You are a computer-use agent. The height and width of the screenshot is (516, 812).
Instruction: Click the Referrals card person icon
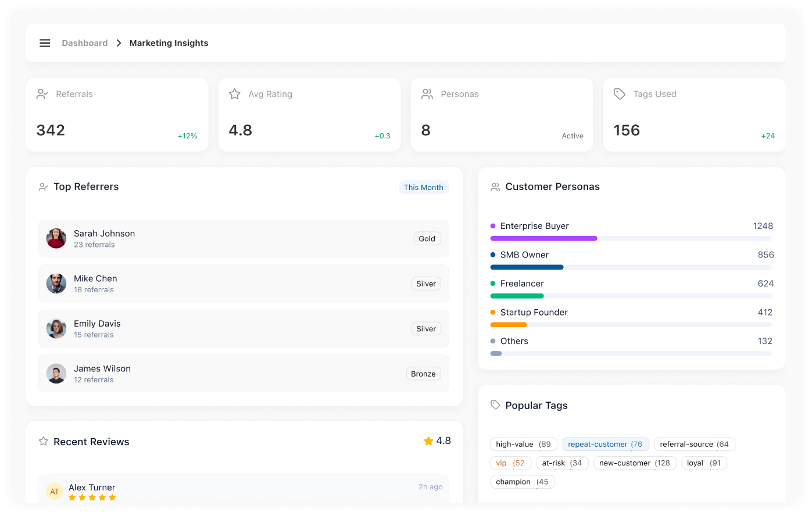pos(42,94)
